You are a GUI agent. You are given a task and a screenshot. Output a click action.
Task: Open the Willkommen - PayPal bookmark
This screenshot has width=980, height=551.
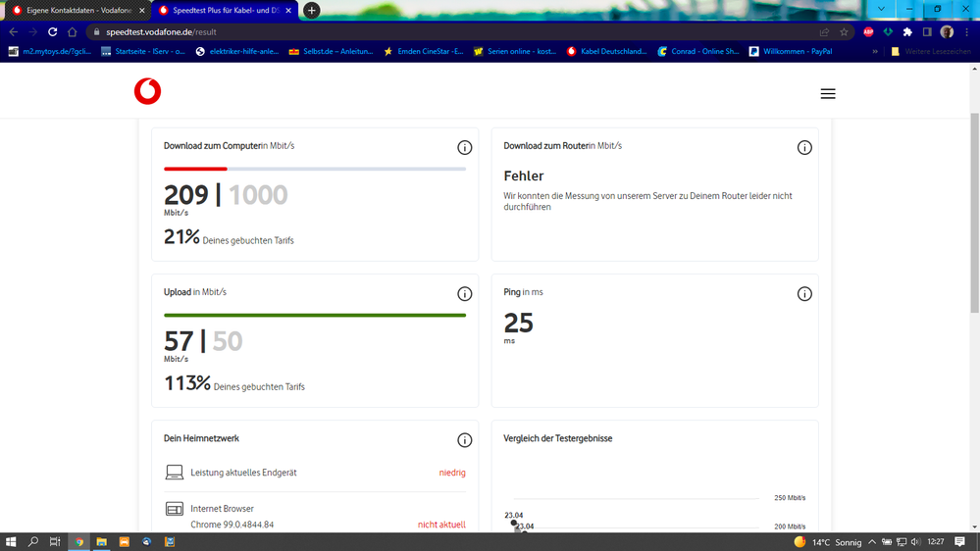coord(791,51)
